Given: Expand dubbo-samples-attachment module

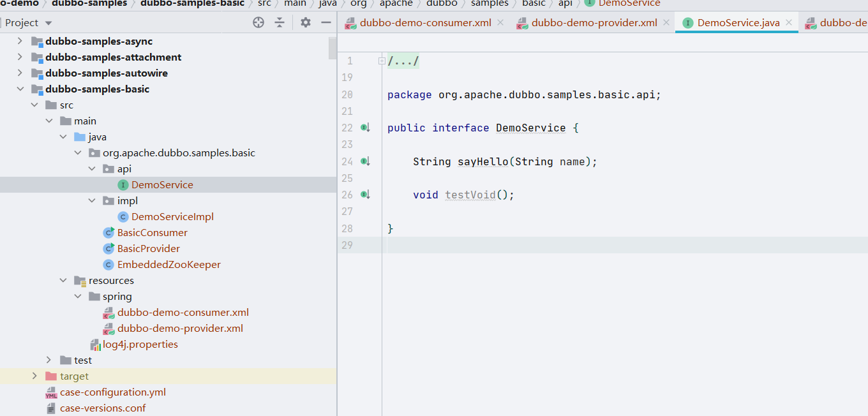Looking at the screenshot, I should coord(20,57).
